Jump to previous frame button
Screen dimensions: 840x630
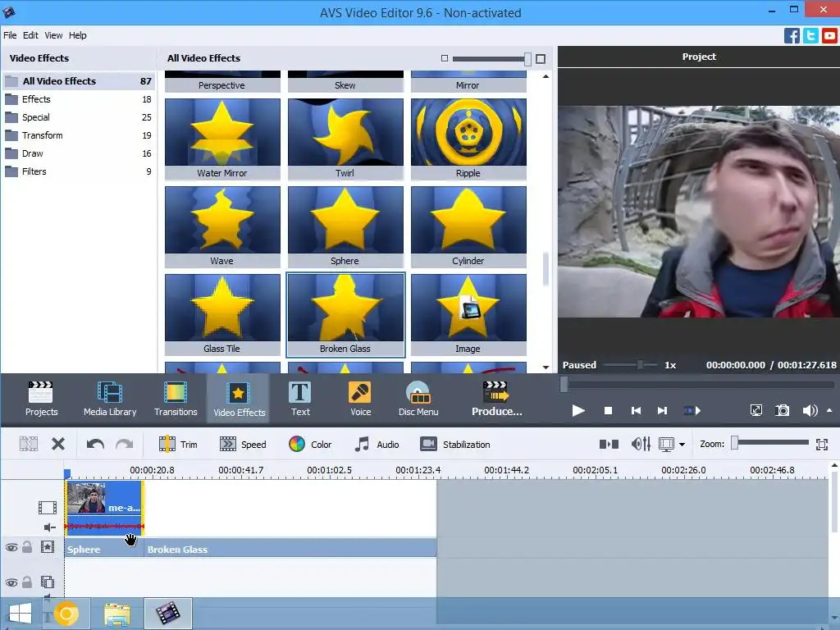(x=636, y=411)
